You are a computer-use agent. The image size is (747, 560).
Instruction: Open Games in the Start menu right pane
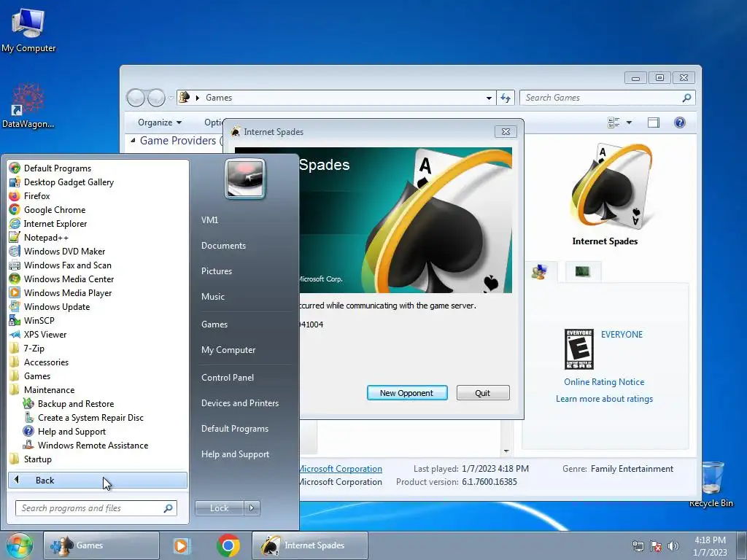[x=214, y=324]
